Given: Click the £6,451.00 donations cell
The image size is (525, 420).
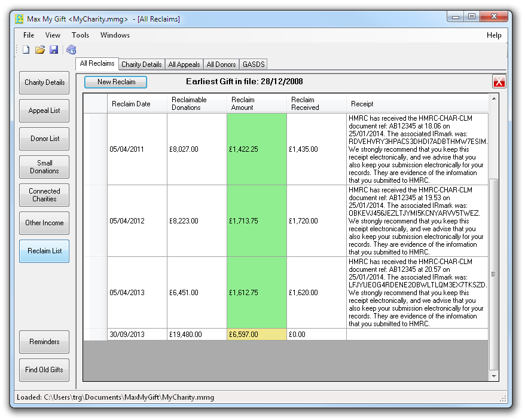Looking at the screenshot, I should click(197, 293).
